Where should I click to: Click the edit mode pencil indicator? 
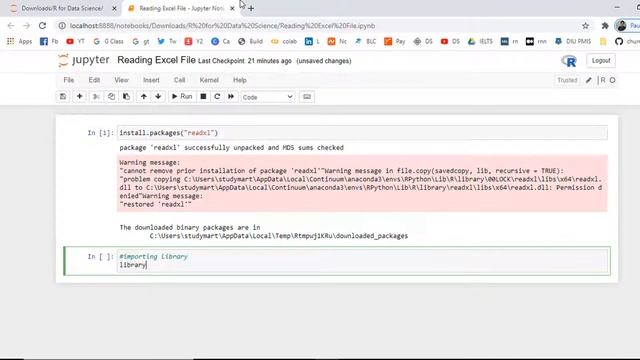589,80
